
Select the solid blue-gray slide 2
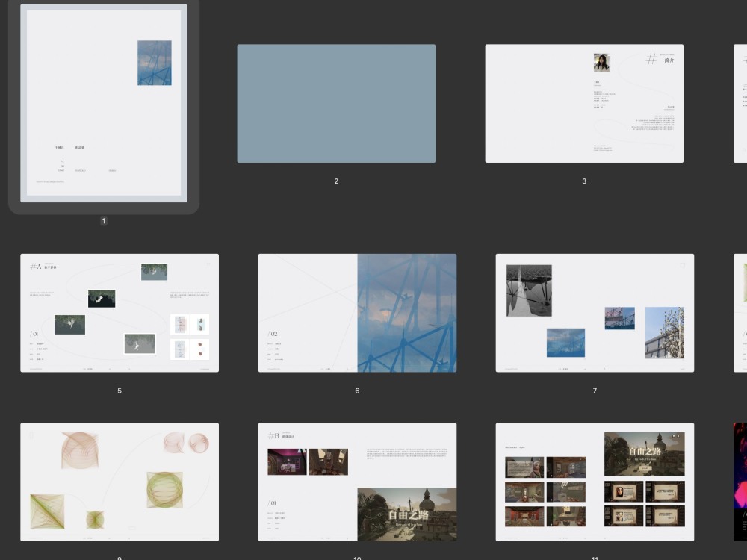click(x=336, y=103)
